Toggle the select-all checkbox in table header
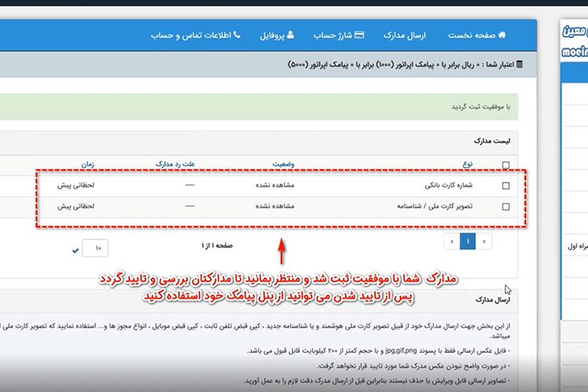 [506, 165]
